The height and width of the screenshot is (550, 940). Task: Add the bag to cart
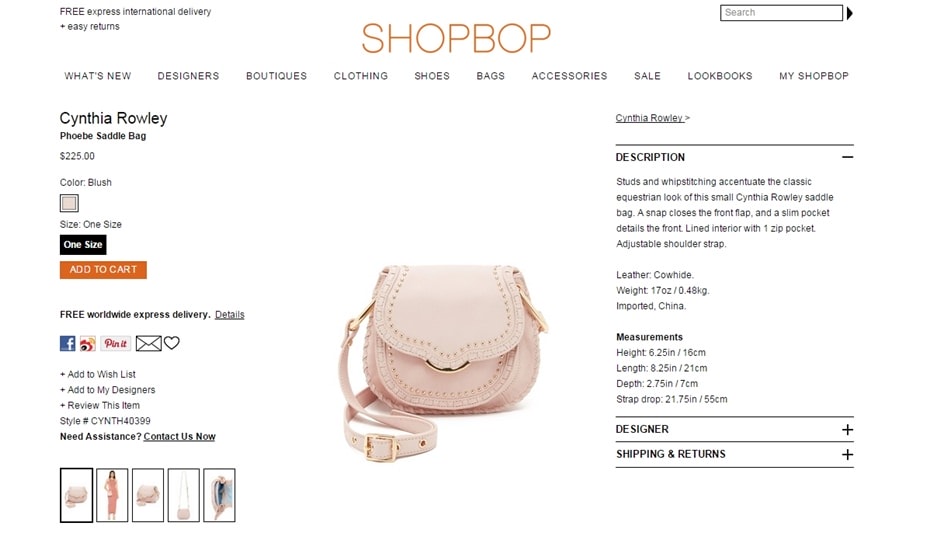click(x=103, y=270)
